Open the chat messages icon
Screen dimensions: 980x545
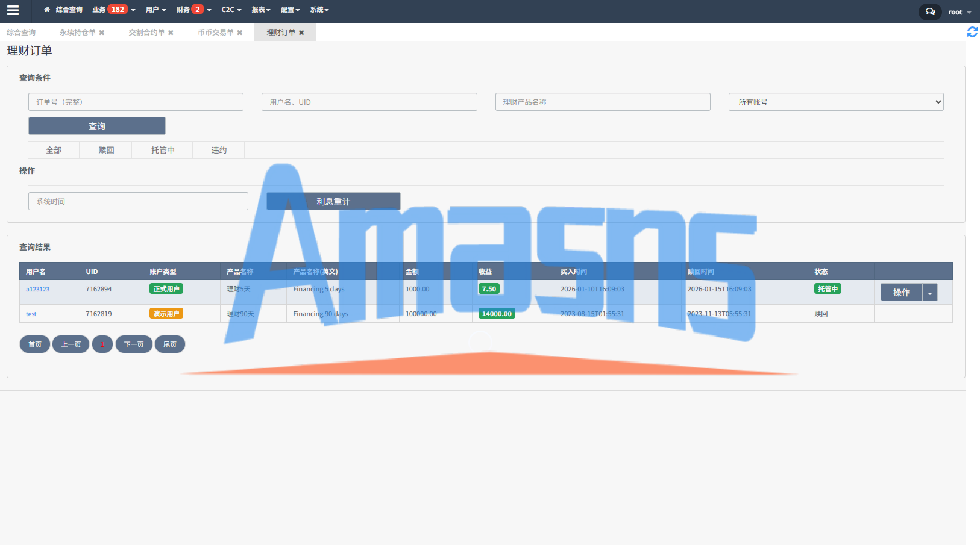pos(930,11)
